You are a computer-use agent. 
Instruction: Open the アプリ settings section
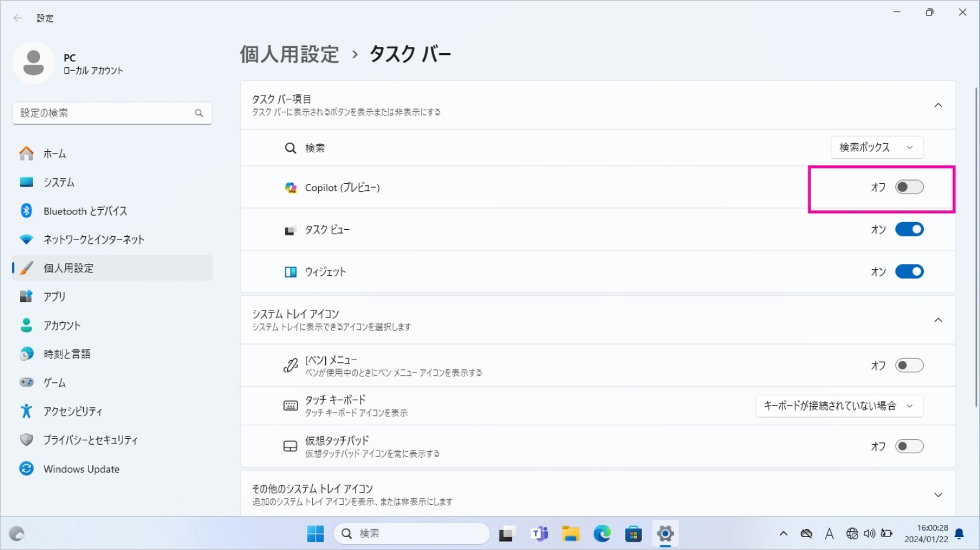[x=54, y=296]
